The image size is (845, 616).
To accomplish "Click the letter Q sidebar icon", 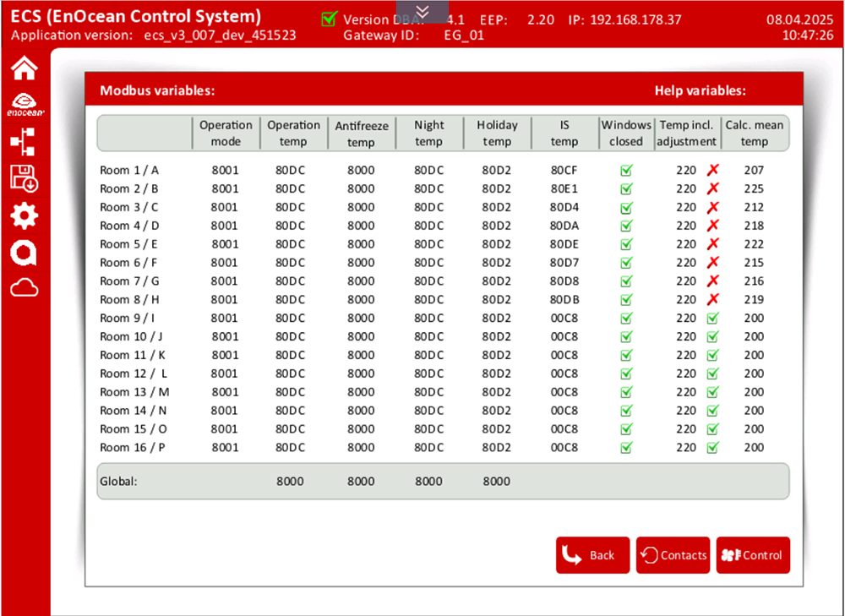I will click(24, 253).
